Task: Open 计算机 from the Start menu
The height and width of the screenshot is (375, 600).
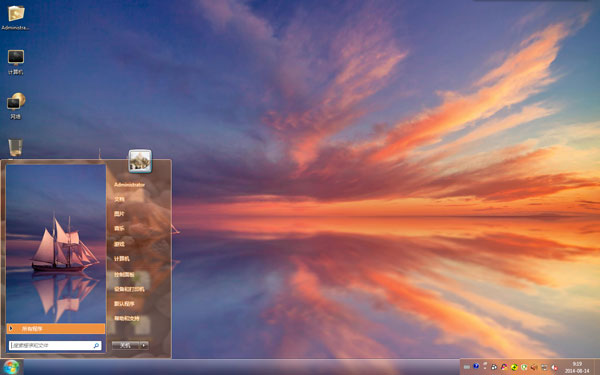Action: pyautogui.click(x=122, y=259)
